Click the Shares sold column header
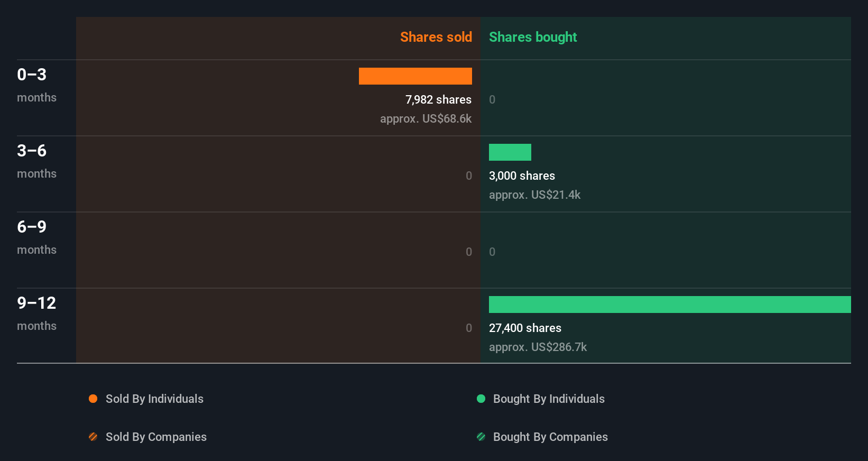868x461 pixels. click(436, 37)
